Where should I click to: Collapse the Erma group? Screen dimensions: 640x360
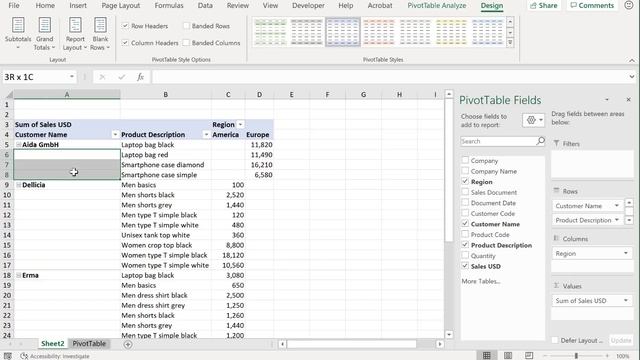click(x=18, y=275)
